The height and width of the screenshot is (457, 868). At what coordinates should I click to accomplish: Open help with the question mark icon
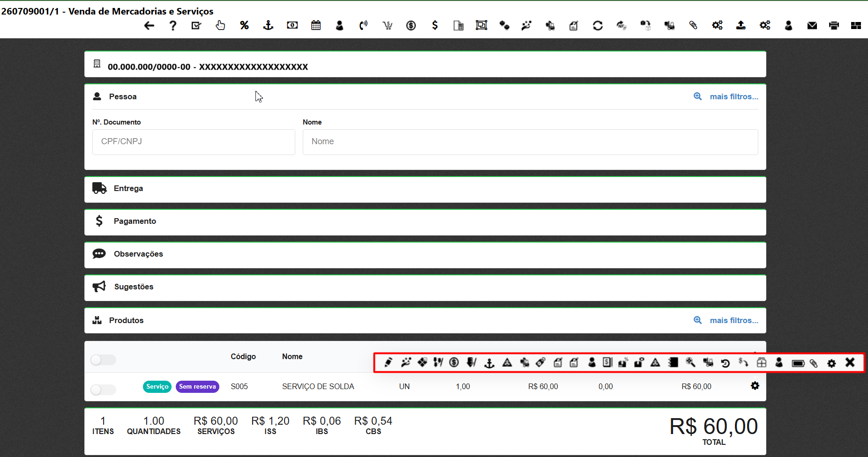pyautogui.click(x=173, y=26)
